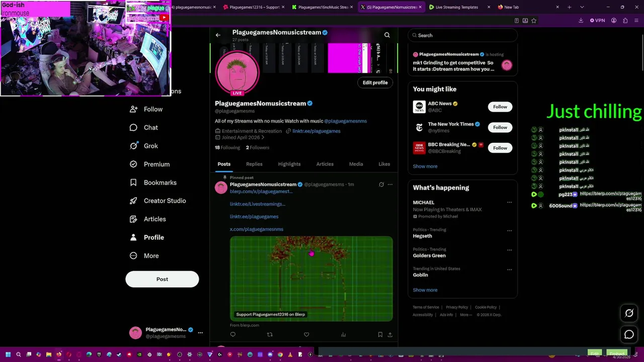Open the new tab plus button
The image size is (644, 362).
(569, 7)
